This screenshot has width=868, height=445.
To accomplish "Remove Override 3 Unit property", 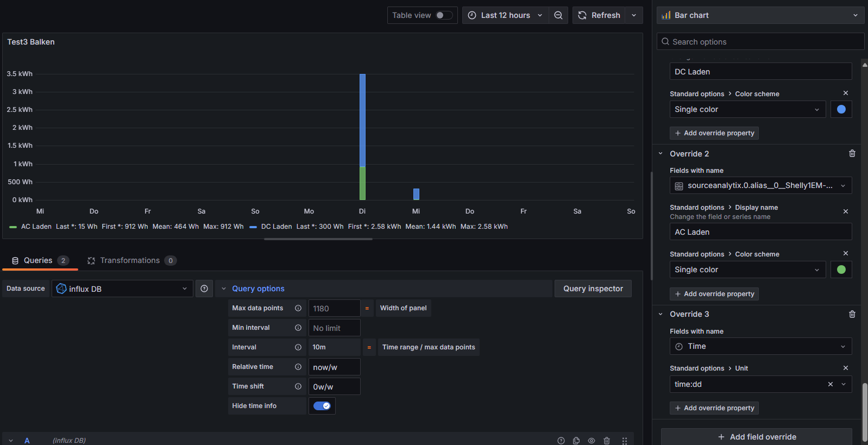I will [846, 368].
